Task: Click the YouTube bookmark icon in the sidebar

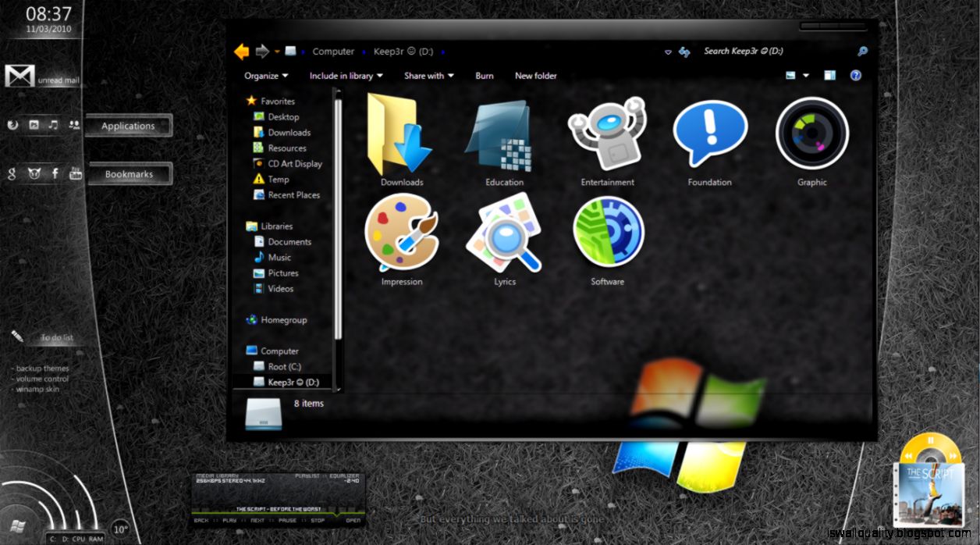Action: 76,173
